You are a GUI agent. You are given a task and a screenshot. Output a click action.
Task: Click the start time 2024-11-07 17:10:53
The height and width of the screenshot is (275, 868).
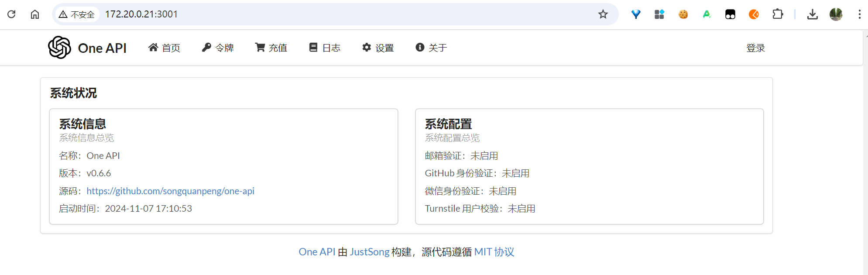pyautogui.click(x=148, y=209)
